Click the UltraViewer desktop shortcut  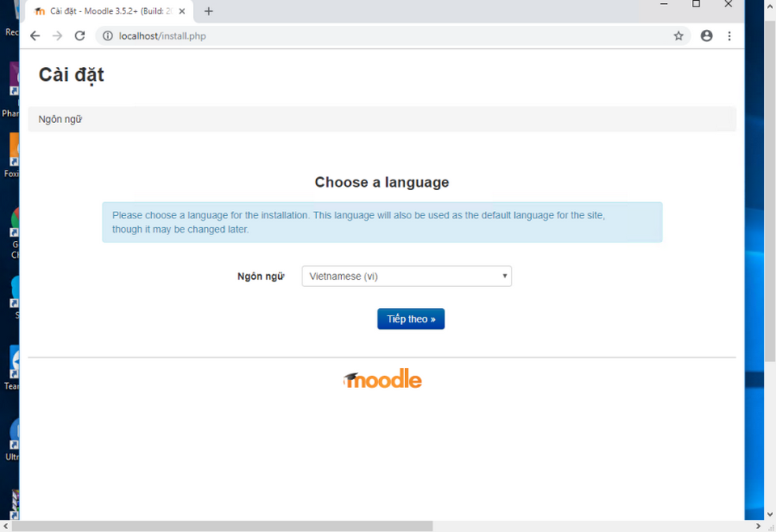point(12,440)
